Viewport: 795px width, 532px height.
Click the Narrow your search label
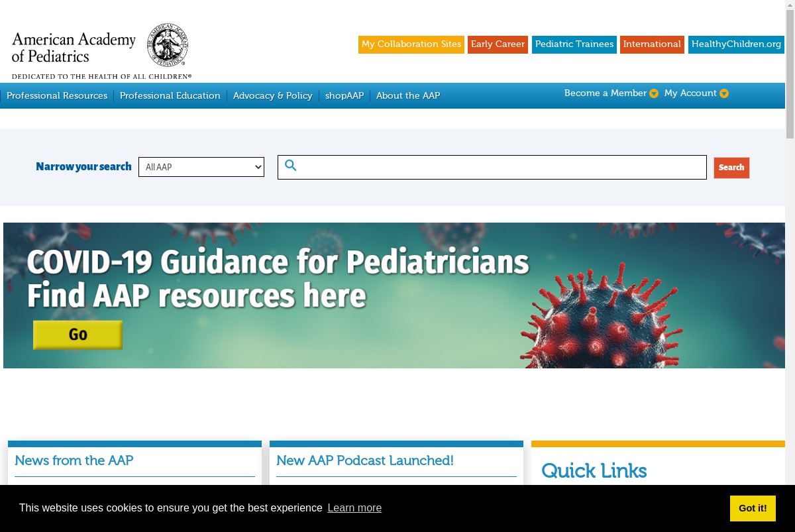(83, 167)
